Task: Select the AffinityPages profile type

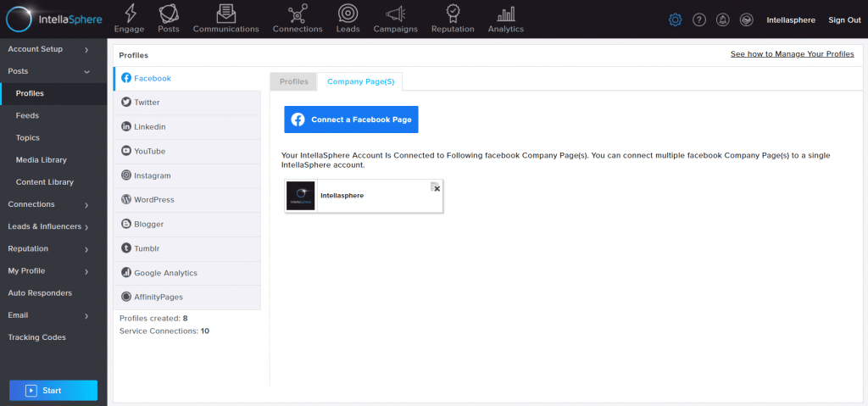Action: [187, 298]
